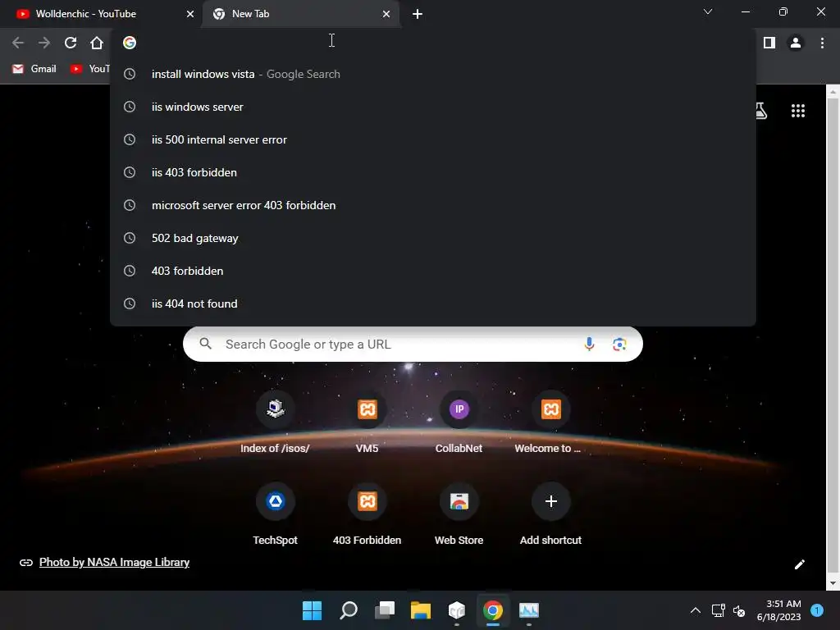Open the notification badge in tray

pyautogui.click(x=817, y=610)
